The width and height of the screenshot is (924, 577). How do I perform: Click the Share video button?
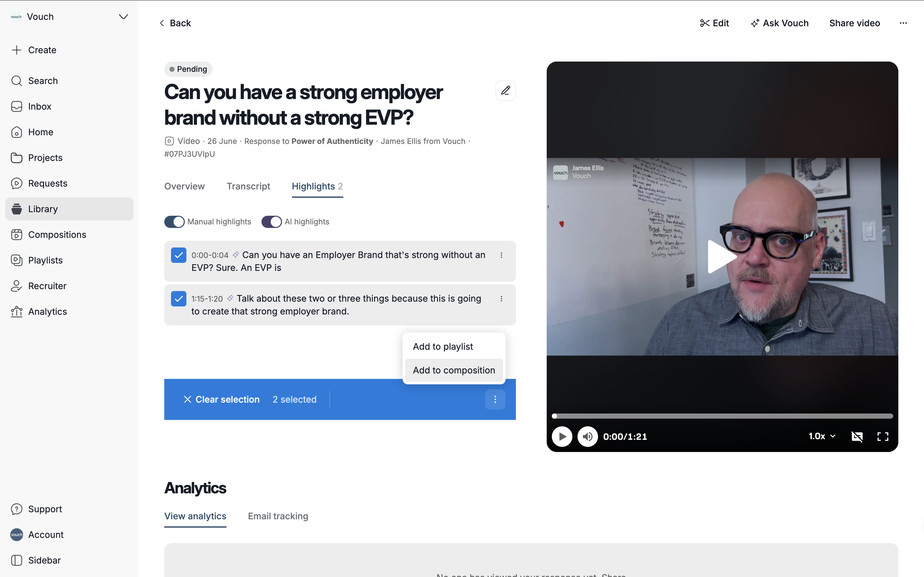point(854,23)
